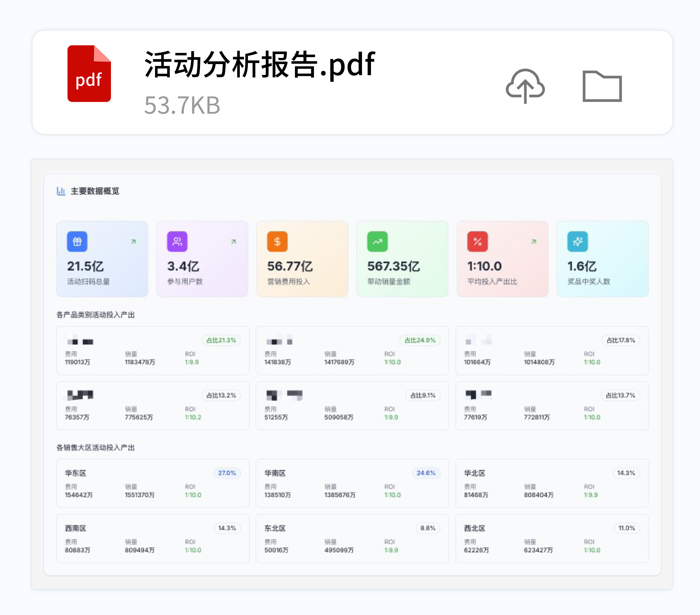Click the 占比9.1% badge

423,395
